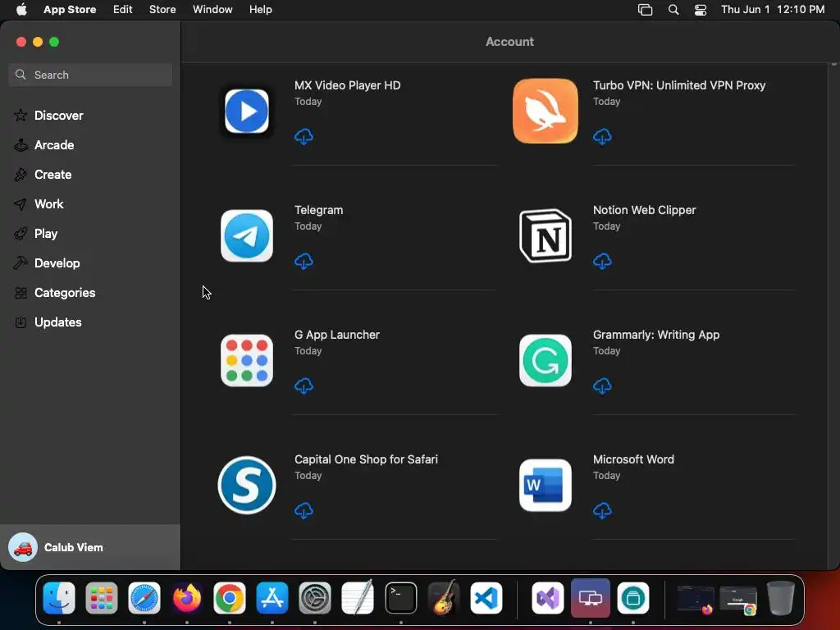Open the Help menu
This screenshot has height=630, width=840.
coord(260,10)
